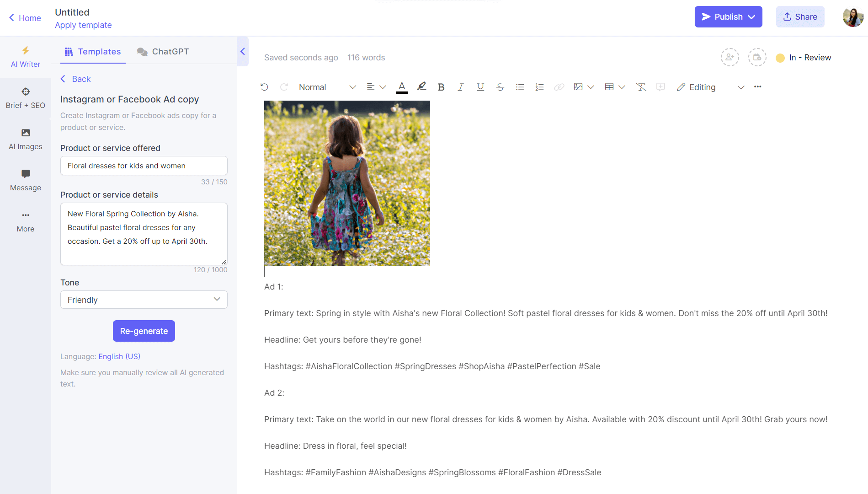Click the hashtags line starting #FamilyFashion
This screenshot has width=868, height=494.
(433, 473)
